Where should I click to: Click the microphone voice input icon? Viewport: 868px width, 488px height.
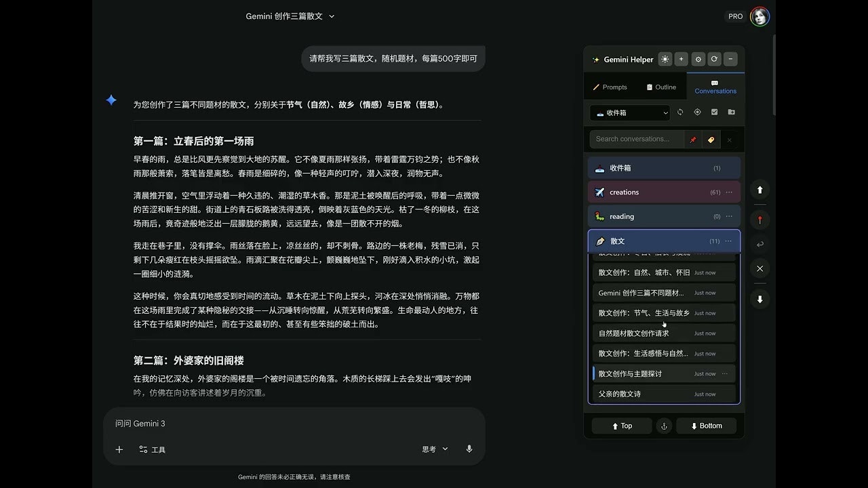coord(469,449)
